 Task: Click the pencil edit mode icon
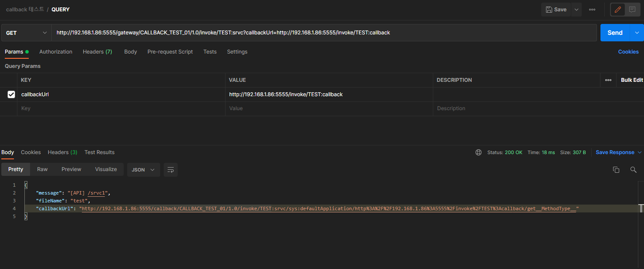(x=618, y=10)
